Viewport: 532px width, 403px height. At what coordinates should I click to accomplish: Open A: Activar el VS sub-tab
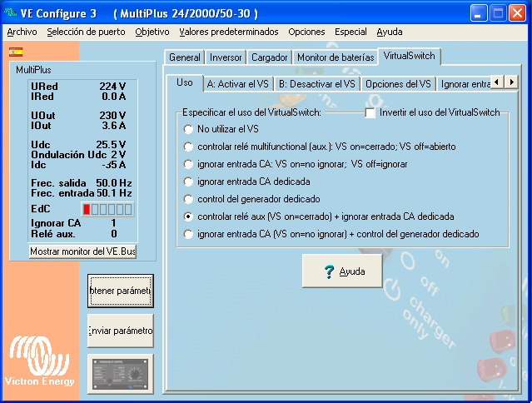[238, 84]
